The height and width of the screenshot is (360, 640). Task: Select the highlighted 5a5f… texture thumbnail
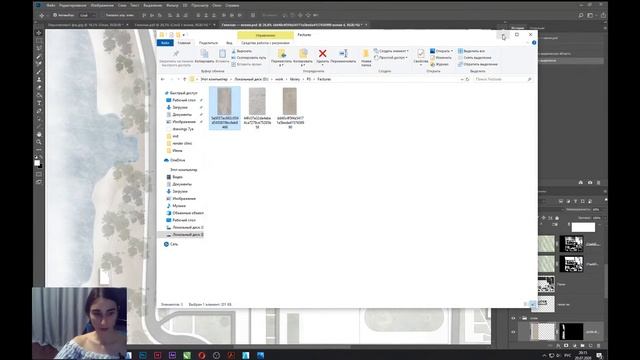point(224,108)
